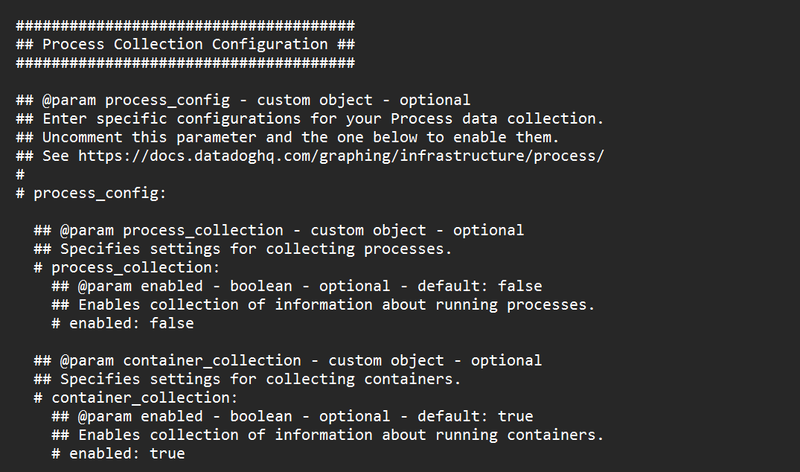Click the '# process_collection:' line
Screen dimensions: 800x472
pos(125,267)
